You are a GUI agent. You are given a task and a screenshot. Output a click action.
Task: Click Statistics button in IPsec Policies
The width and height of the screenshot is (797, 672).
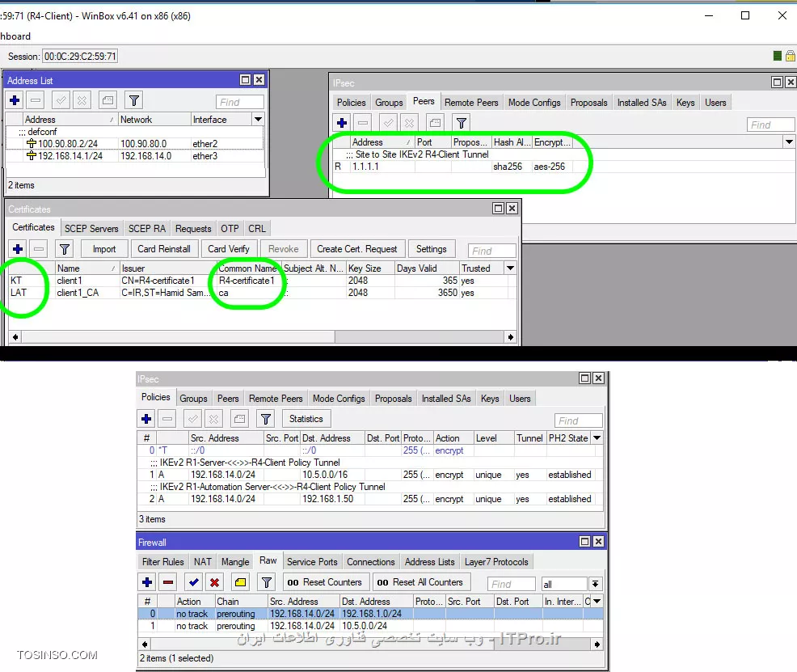pos(306,419)
